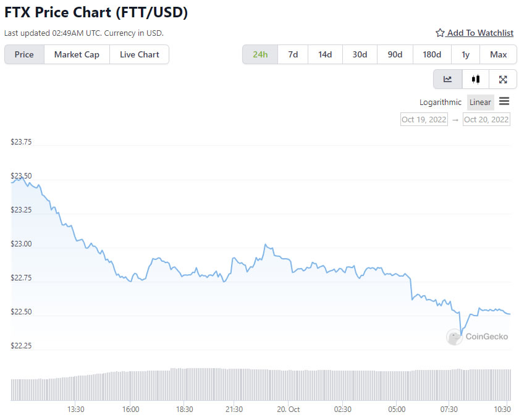This screenshot has width=519, height=420.
Task: Choose the Max time range
Action: click(x=498, y=54)
